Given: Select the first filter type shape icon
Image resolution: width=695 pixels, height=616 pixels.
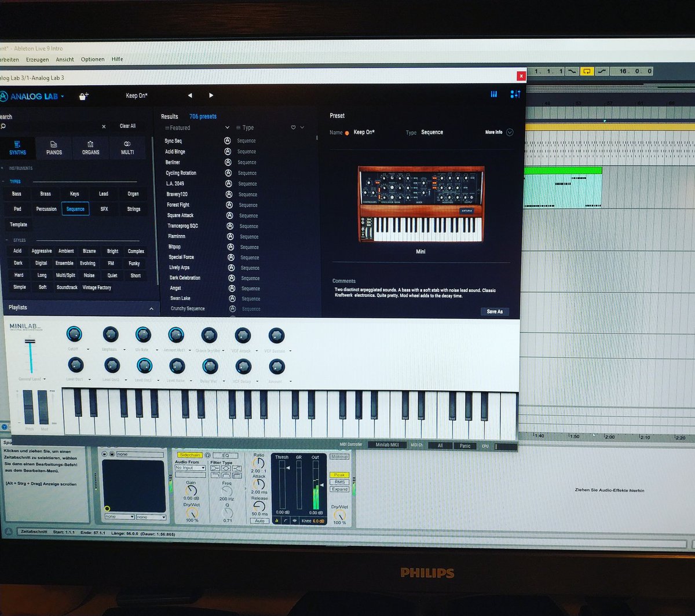Looking at the screenshot, I should [x=215, y=468].
